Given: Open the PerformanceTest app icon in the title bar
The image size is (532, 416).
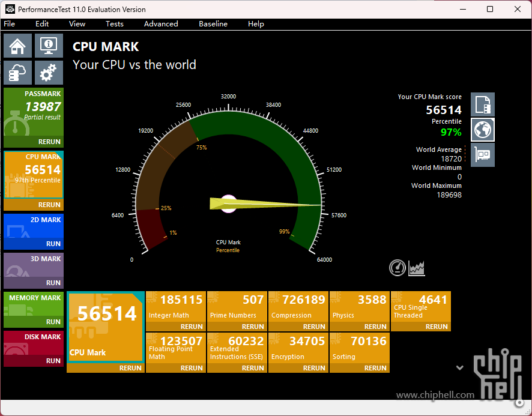Looking at the screenshot, I should [x=10, y=9].
